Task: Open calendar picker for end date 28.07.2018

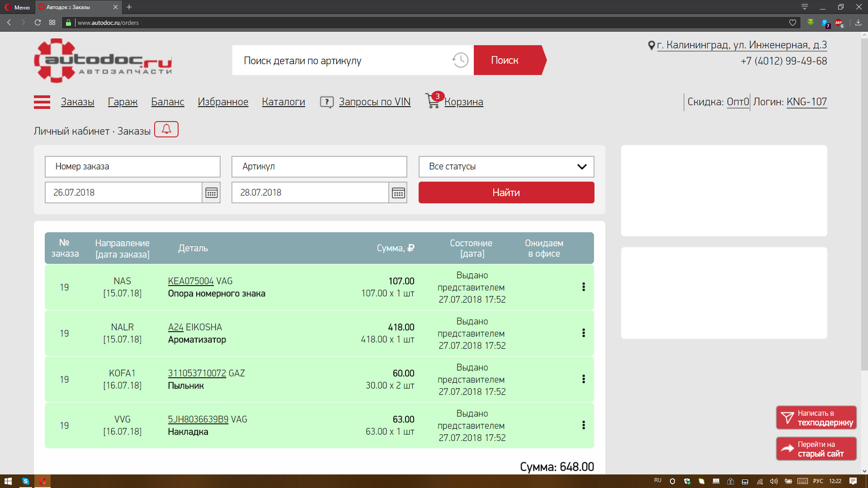Action: pos(398,193)
